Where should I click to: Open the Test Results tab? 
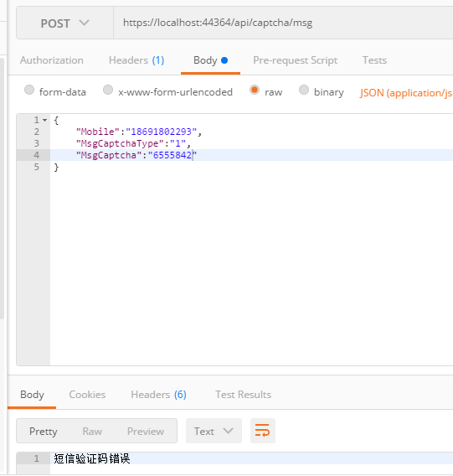click(x=244, y=395)
